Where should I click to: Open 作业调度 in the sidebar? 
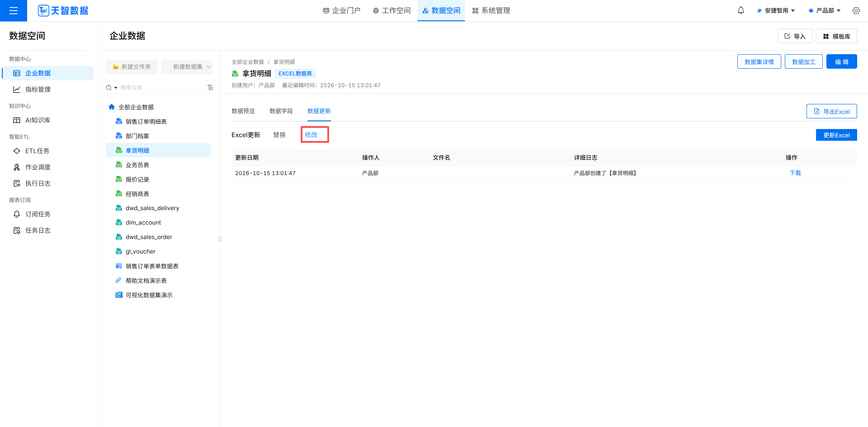click(47, 167)
